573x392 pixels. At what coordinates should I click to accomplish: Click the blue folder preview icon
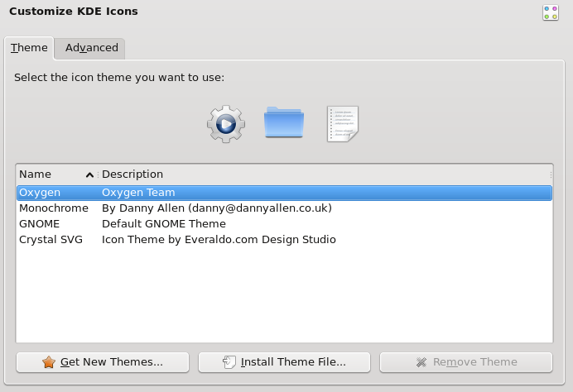pos(284,123)
